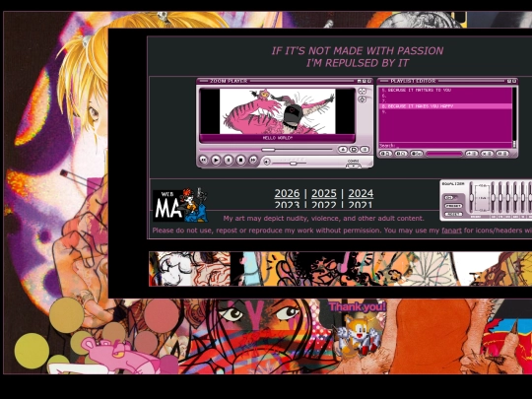The width and height of the screenshot is (532, 399).
Task: Click the stop button in Zoom Player
Action: tap(241, 160)
